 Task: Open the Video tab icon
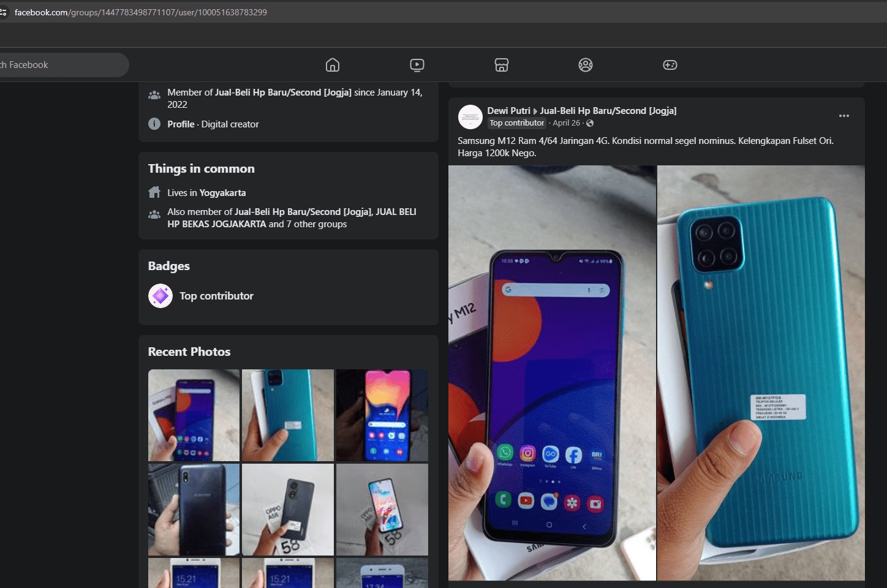point(417,65)
